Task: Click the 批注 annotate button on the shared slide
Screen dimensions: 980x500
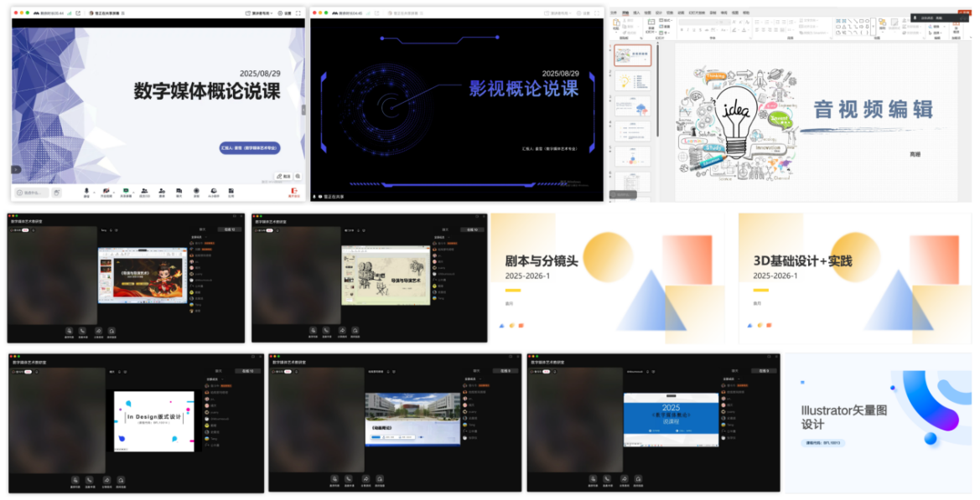Action: [x=283, y=177]
